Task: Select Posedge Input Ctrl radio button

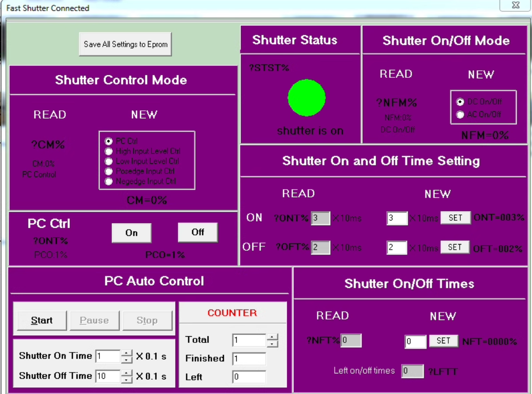Action: [109, 171]
